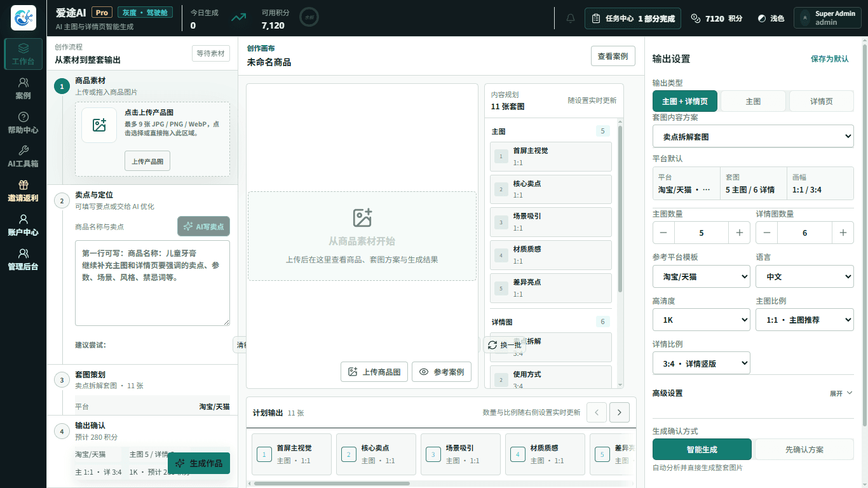
Task: Choose 智能生成 confirmation mode
Action: (702, 449)
